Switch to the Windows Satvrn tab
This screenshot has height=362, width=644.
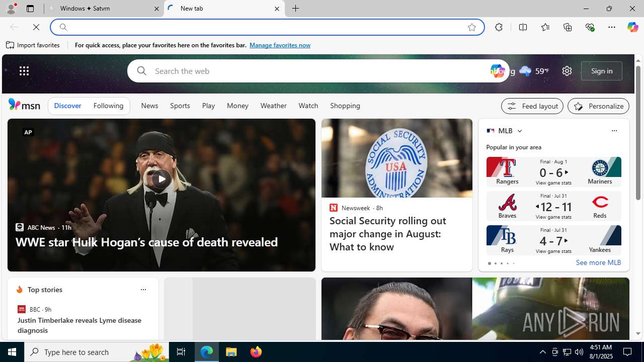tap(104, 9)
